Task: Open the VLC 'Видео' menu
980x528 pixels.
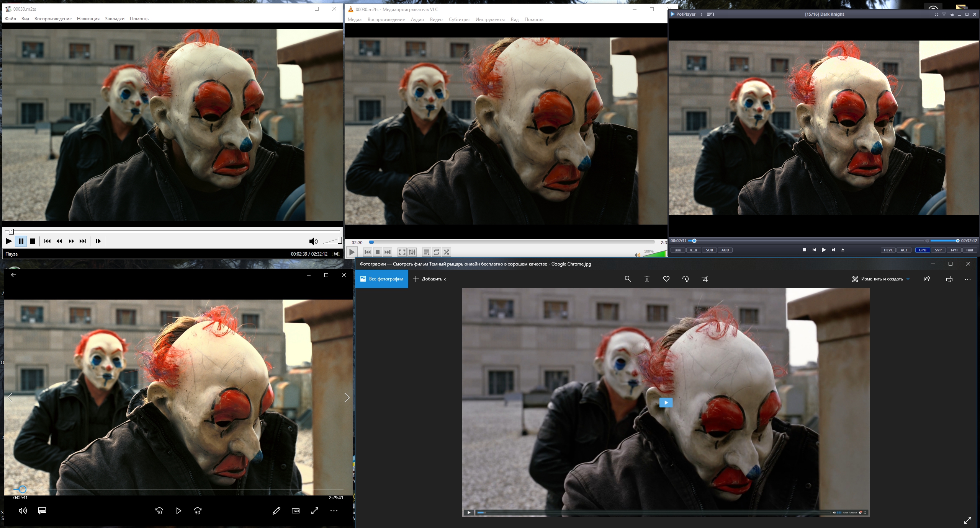Action: pos(436,20)
